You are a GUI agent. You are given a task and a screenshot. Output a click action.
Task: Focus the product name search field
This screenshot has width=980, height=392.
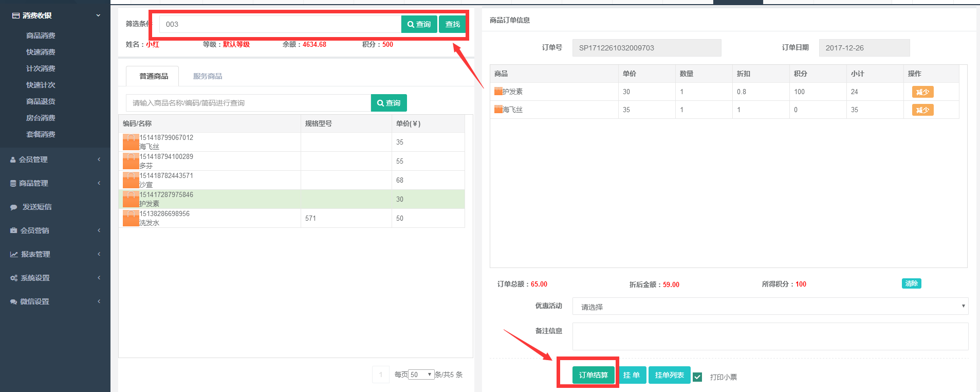coord(248,103)
